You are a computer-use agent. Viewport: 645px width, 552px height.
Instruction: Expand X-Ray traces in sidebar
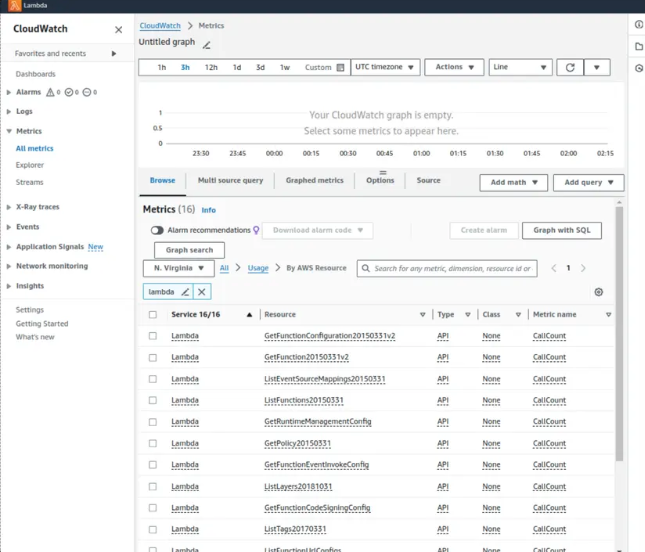click(x=9, y=207)
